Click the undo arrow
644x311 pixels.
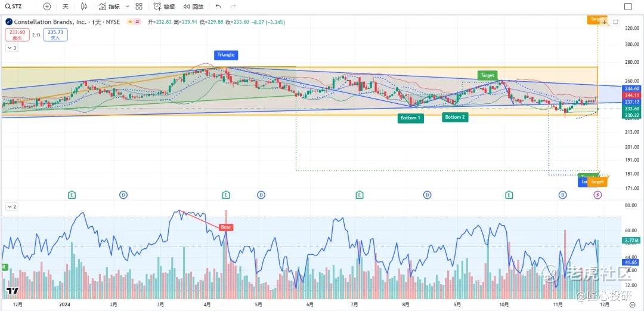(218, 7)
